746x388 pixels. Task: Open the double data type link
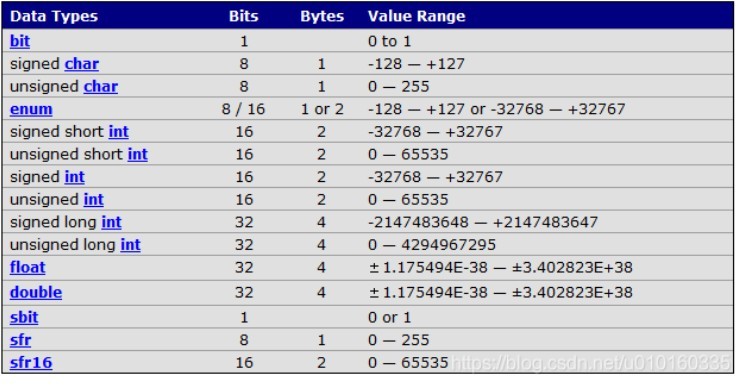coord(36,292)
